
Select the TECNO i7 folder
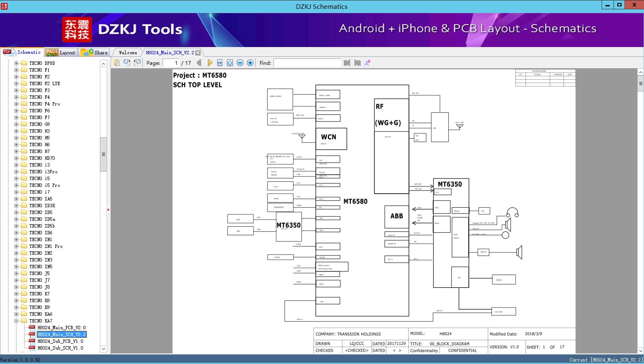click(x=39, y=192)
